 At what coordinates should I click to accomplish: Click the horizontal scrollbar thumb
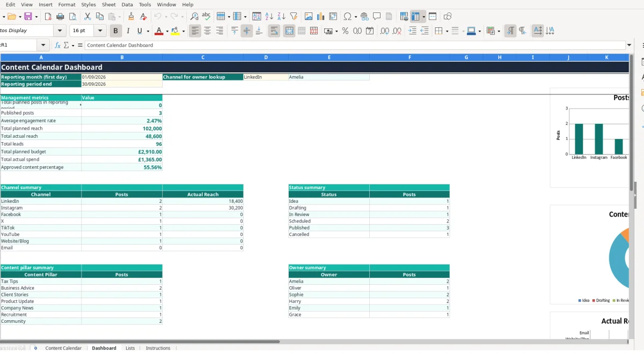(140, 342)
